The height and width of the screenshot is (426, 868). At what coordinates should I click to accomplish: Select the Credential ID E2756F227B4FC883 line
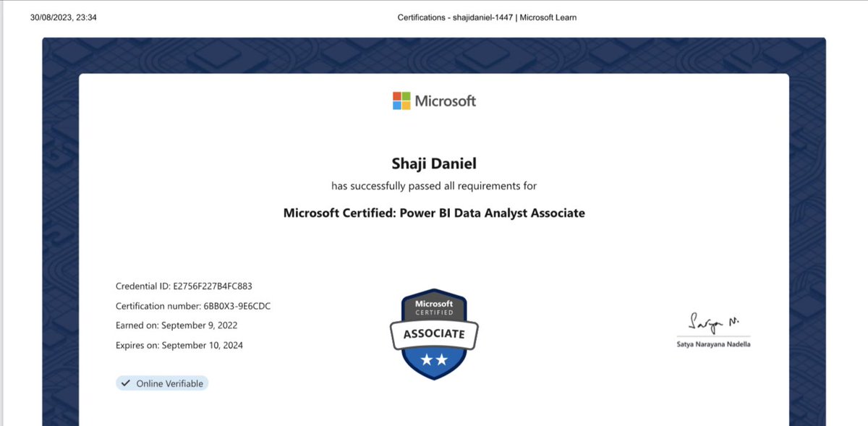pyautogui.click(x=184, y=286)
